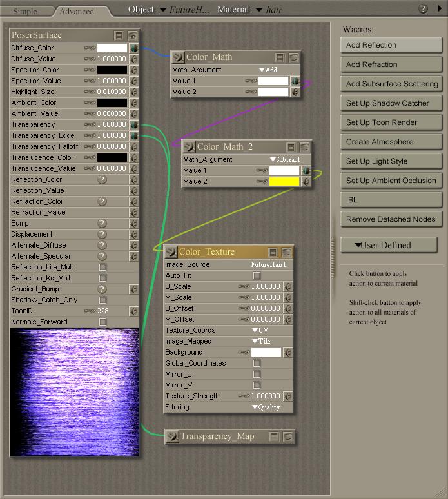The width and height of the screenshot is (448, 499).
Task: Click Add Subsurface Scattering button
Action: 391,84
